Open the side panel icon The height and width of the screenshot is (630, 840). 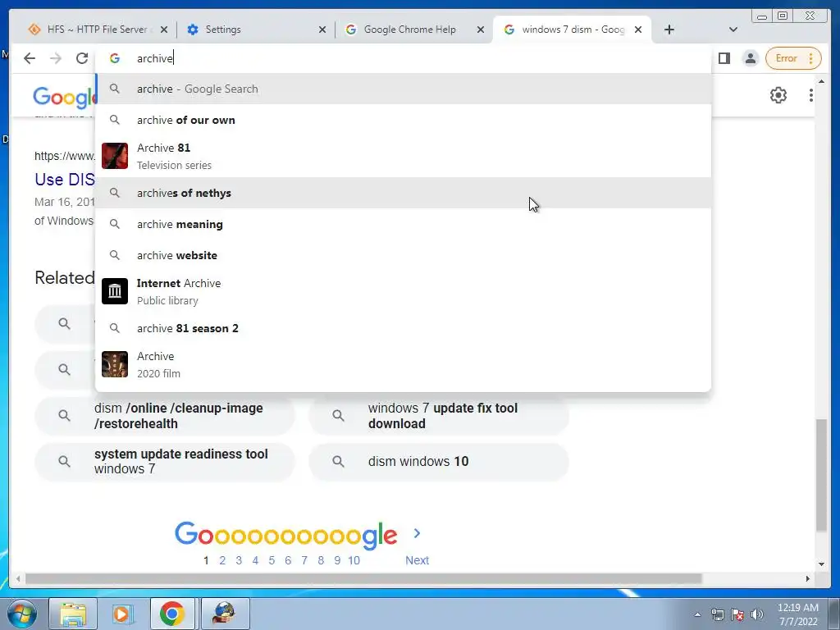724,58
